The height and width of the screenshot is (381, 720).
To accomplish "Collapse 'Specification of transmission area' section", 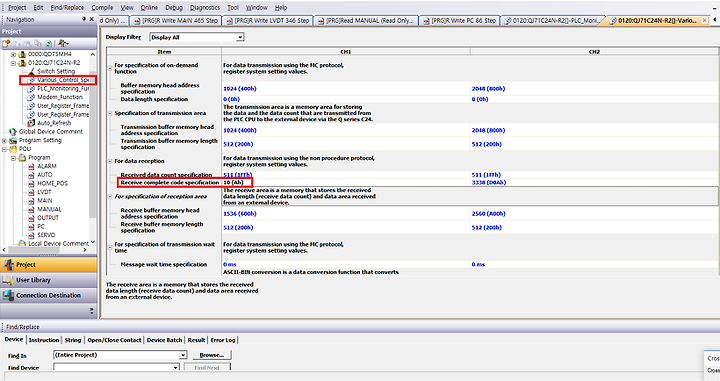I will point(110,113).
